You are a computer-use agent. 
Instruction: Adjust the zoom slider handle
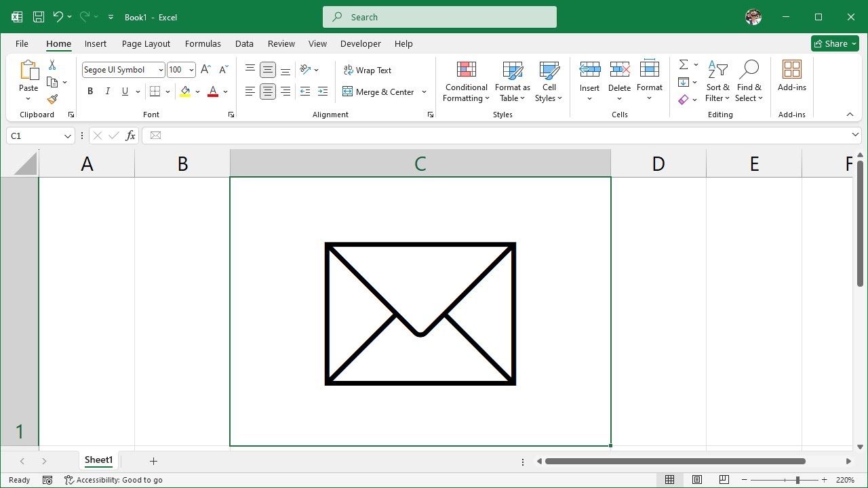click(797, 480)
